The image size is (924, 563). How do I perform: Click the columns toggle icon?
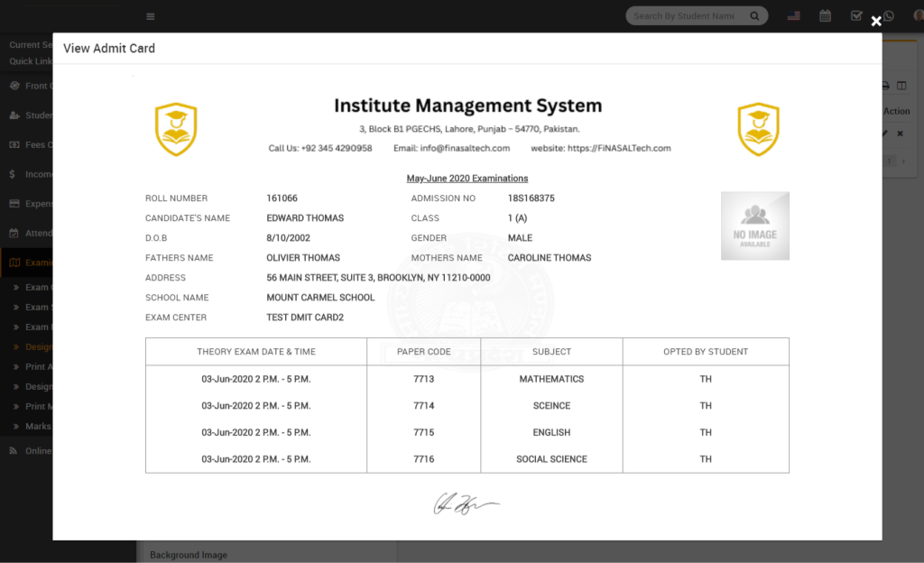(x=901, y=86)
